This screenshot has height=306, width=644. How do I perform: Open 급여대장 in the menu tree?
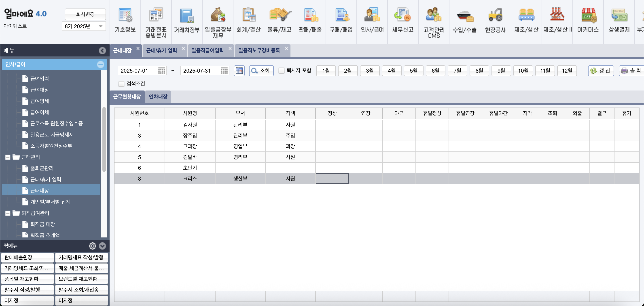pyautogui.click(x=40, y=90)
